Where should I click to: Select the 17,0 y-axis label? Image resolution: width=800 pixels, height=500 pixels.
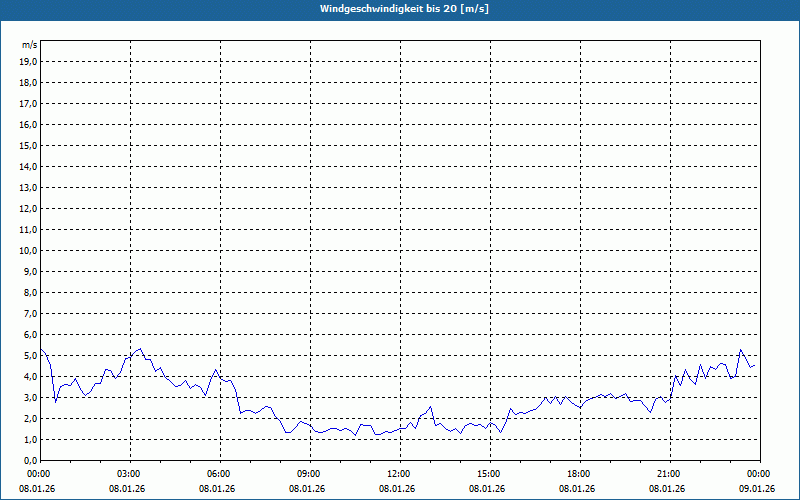click(x=28, y=104)
